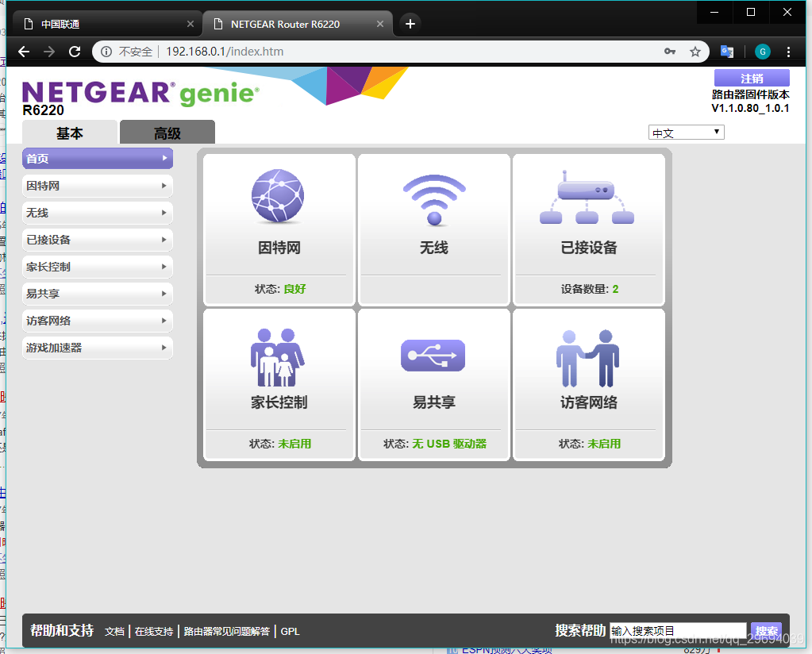The width and height of the screenshot is (812, 654).
Task: Open the Chrome three-dot menu
Action: 788,52
